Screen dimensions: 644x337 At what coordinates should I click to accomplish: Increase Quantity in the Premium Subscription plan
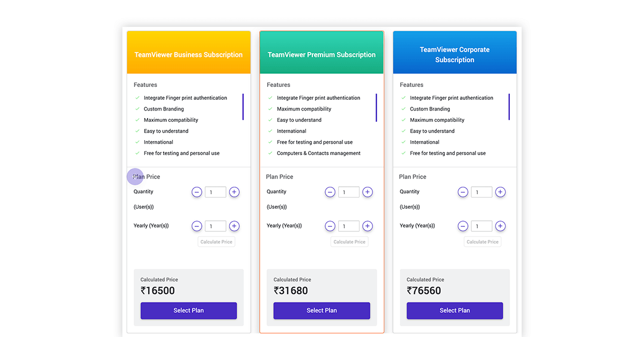pyautogui.click(x=368, y=192)
